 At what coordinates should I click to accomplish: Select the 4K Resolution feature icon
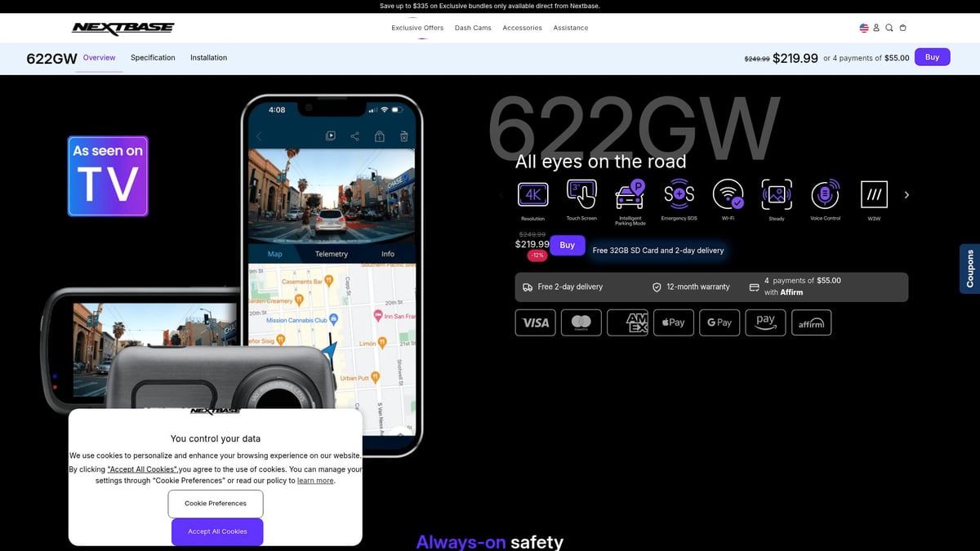(532, 194)
